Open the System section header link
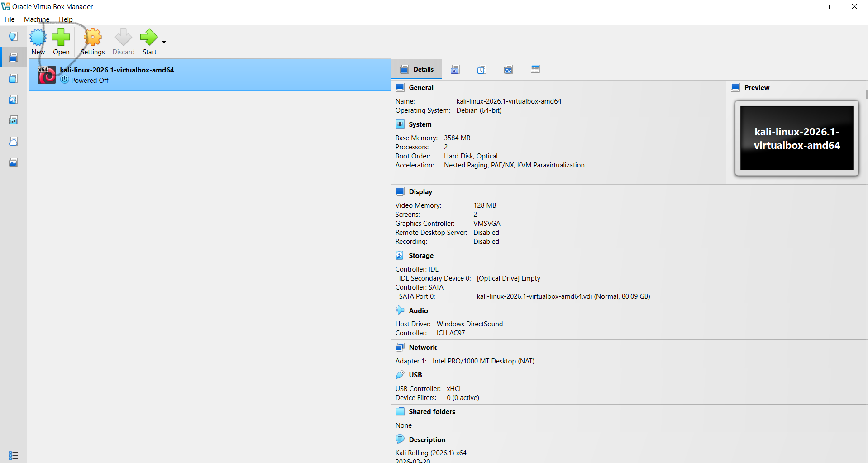This screenshot has width=868, height=463. [x=420, y=124]
